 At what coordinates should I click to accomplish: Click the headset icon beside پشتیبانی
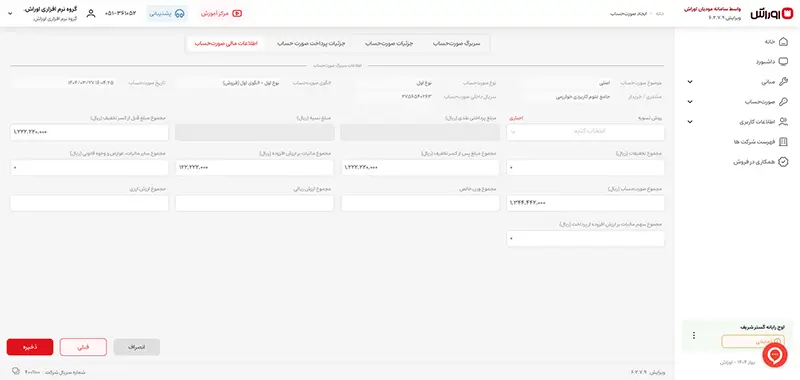179,14
